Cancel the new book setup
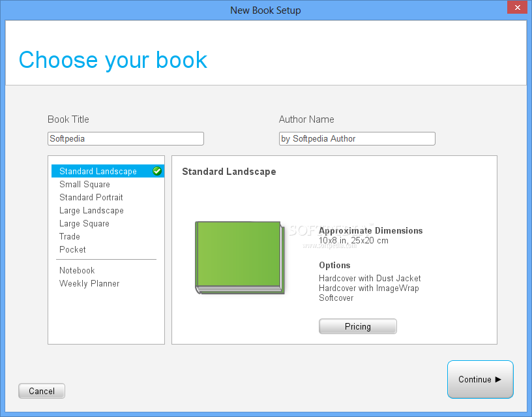The height and width of the screenshot is (417, 532). 42,391
